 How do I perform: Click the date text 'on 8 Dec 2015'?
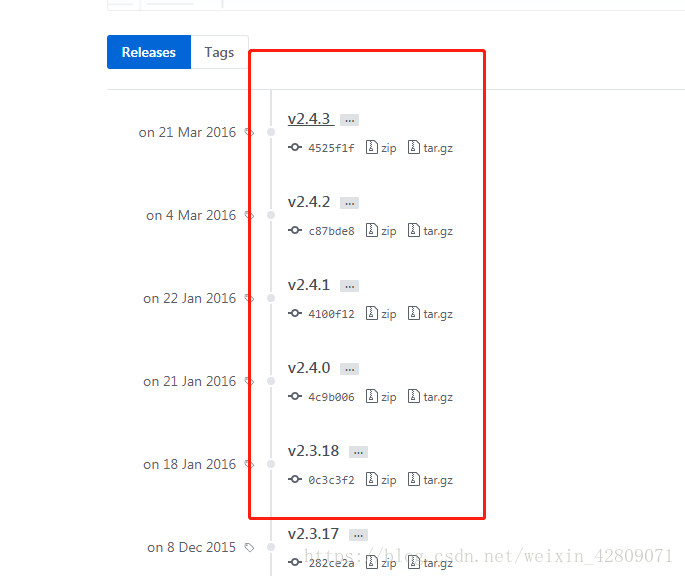click(191, 547)
